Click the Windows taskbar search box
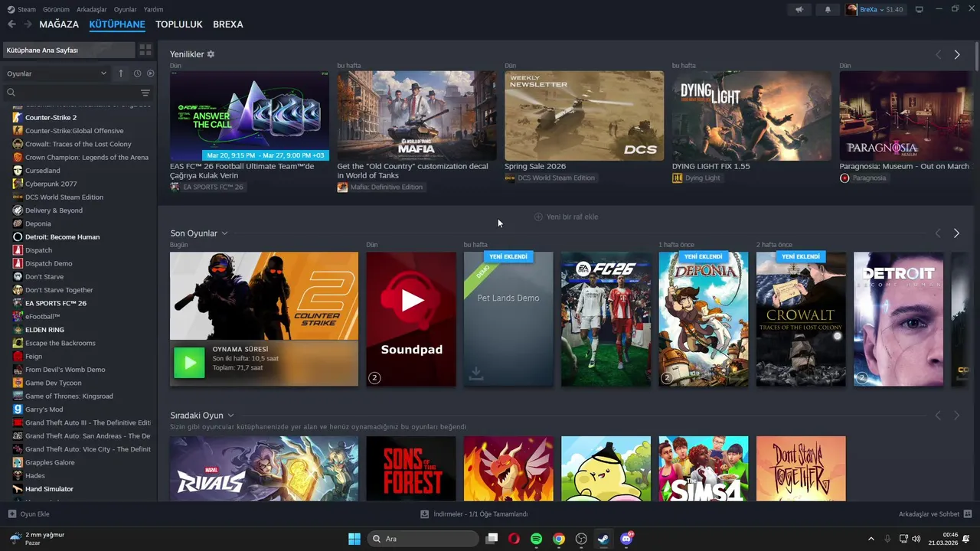Viewport: 980px width, 551px height. (x=423, y=539)
